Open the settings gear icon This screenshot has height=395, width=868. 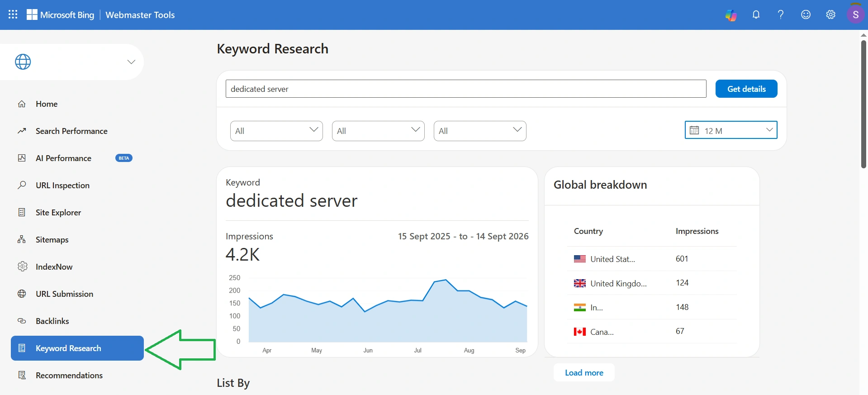830,14
